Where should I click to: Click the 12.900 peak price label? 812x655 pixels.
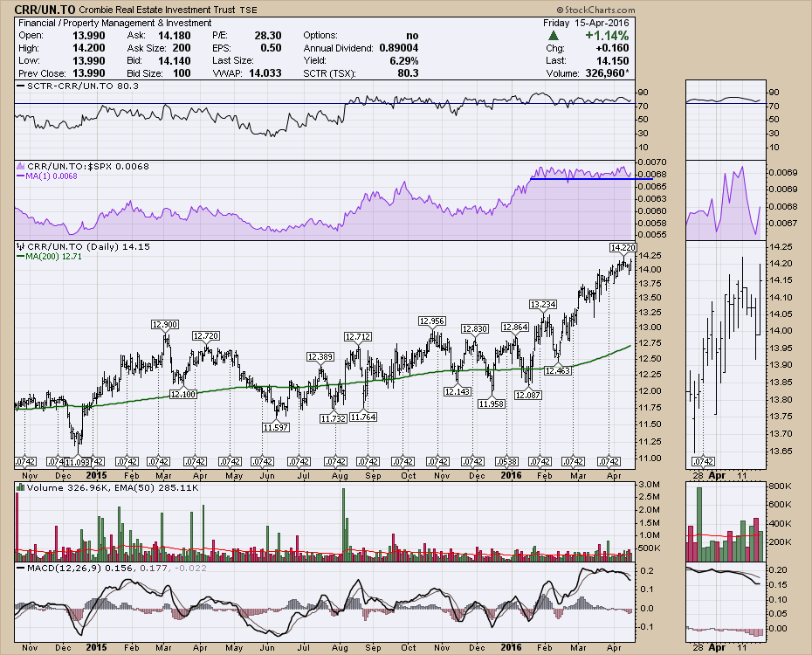tap(165, 325)
